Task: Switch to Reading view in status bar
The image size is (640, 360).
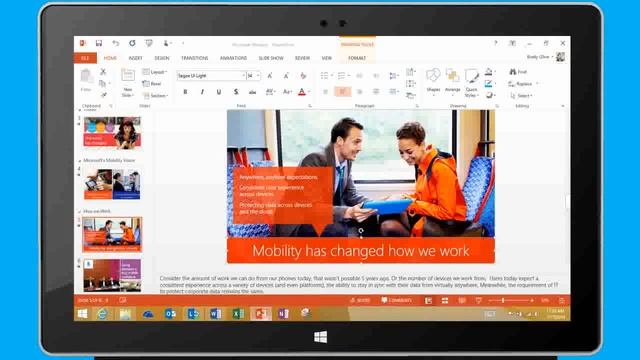Action: tap(462, 301)
